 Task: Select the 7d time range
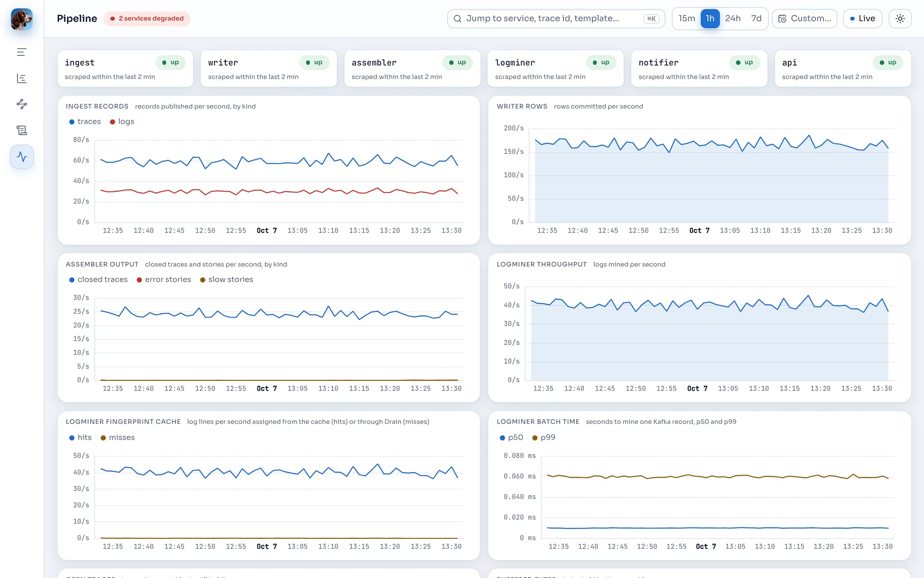coord(756,19)
